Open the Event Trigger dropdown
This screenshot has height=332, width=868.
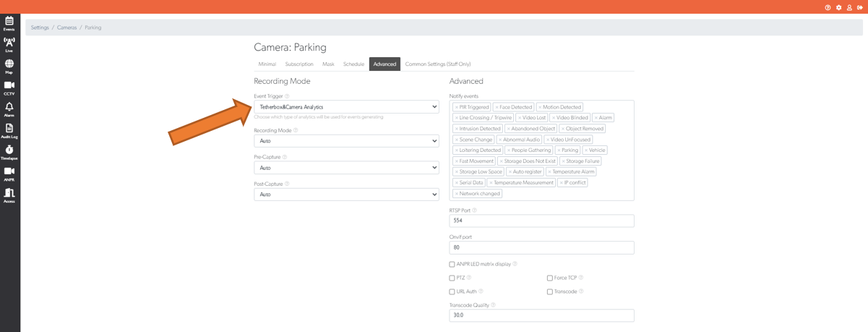point(346,107)
